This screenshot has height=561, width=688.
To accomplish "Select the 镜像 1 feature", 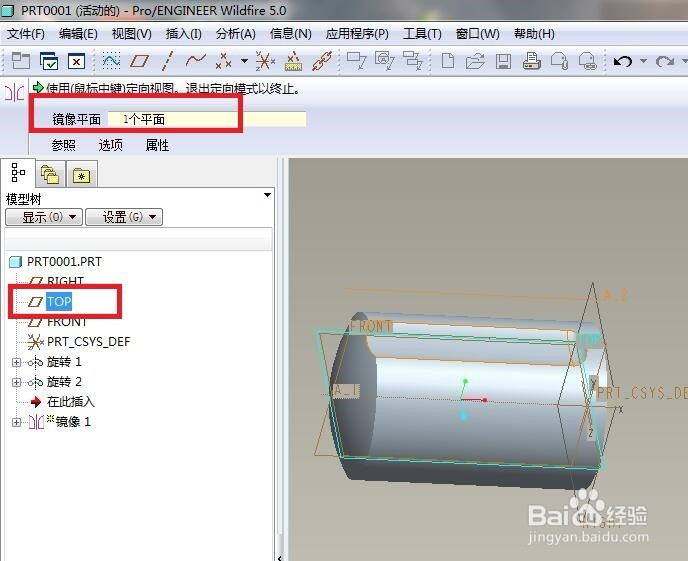I will (x=72, y=422).
